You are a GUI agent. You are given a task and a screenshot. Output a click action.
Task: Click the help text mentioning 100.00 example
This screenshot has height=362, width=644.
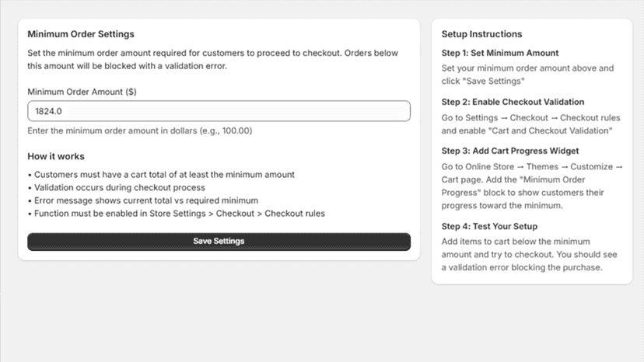(140, 131)
